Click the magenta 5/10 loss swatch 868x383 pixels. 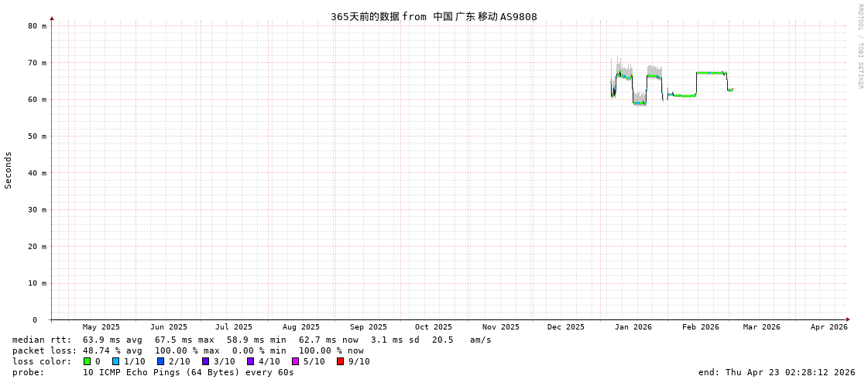(x=296, y=361)
